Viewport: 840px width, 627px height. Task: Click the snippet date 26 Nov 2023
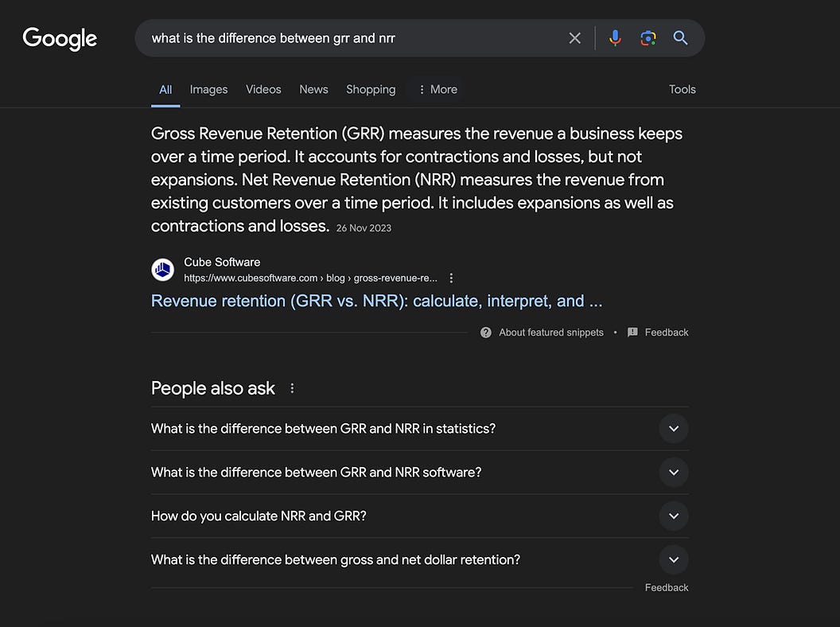tap(364, 228)
